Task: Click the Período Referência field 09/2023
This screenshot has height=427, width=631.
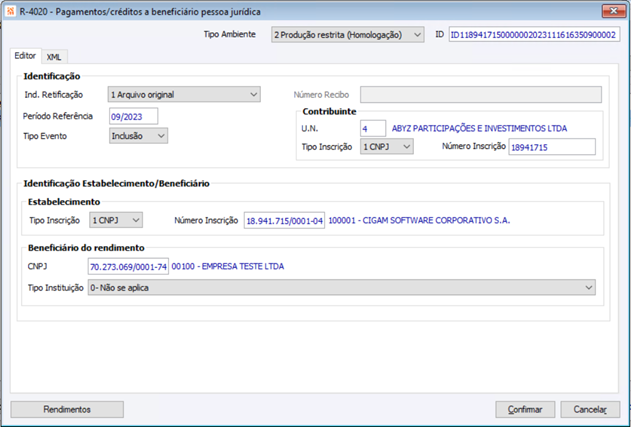Action: [134, 116]
